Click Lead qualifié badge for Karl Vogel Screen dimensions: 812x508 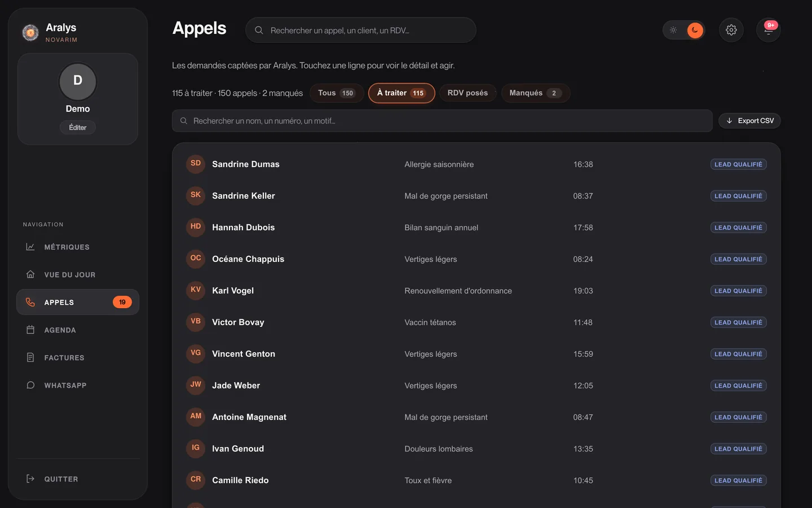[738, 291]
